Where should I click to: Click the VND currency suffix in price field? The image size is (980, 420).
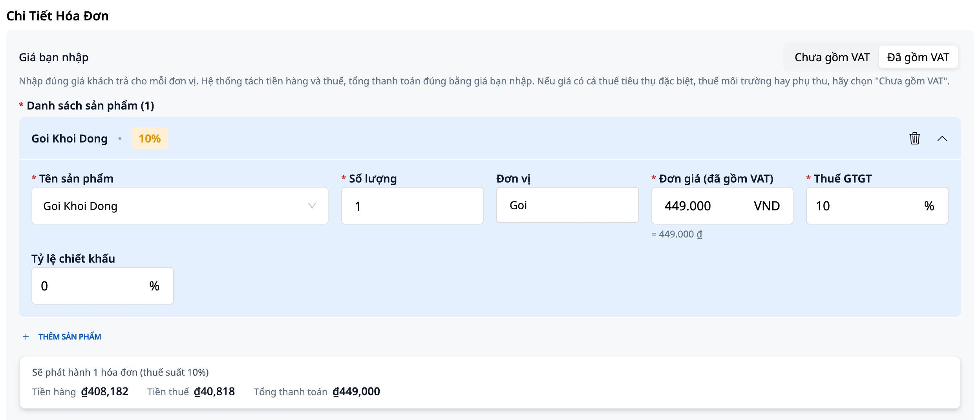coord(766,206)
